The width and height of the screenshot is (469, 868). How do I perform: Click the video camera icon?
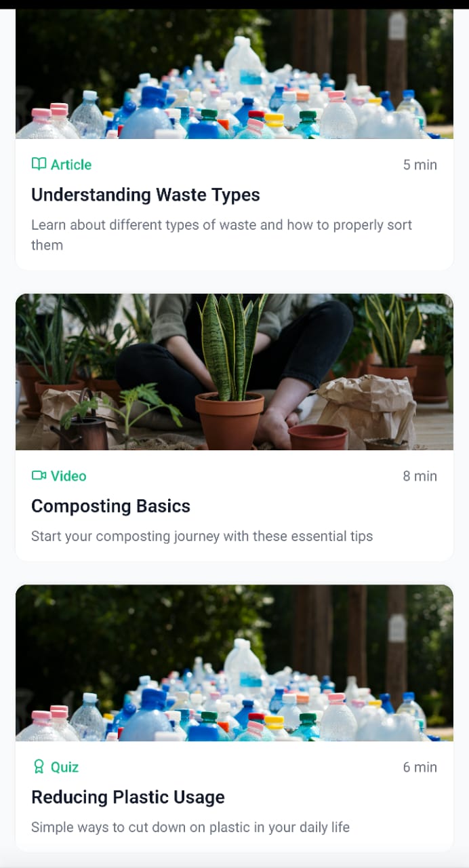39,475
